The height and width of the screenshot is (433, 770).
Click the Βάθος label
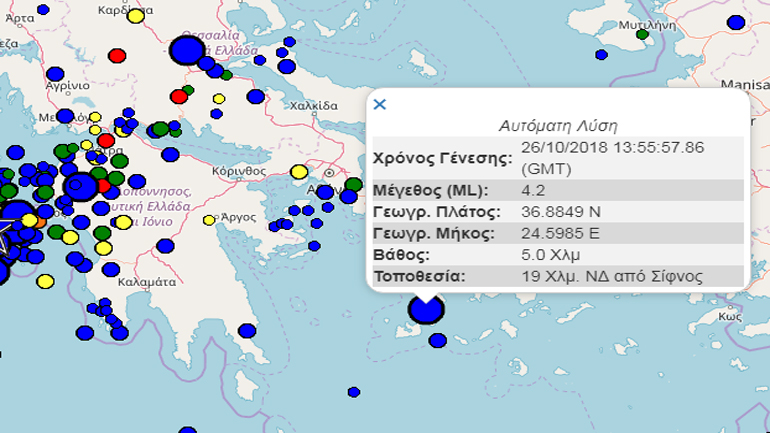point(401,255)
